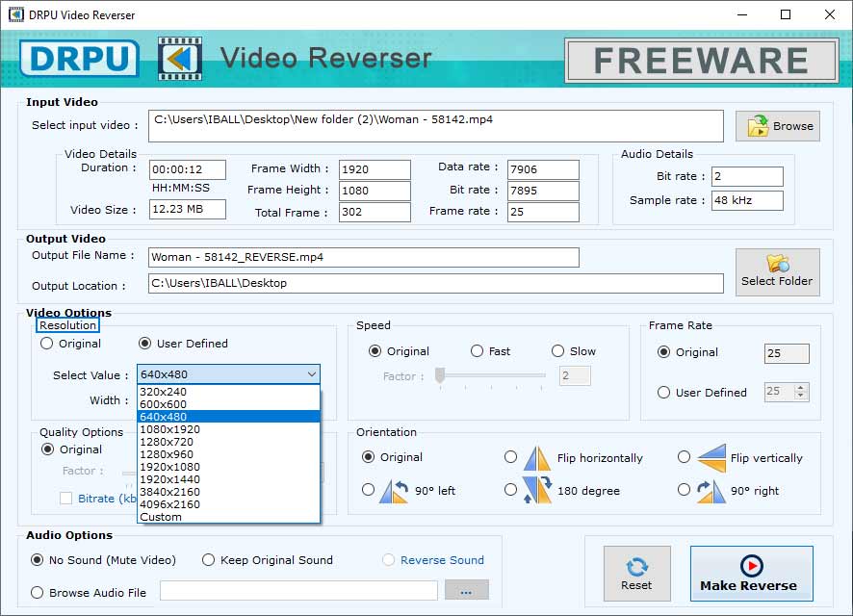
Task: Pick 1080x1920 from the resolution list
Action: click(x=228, y=429)
